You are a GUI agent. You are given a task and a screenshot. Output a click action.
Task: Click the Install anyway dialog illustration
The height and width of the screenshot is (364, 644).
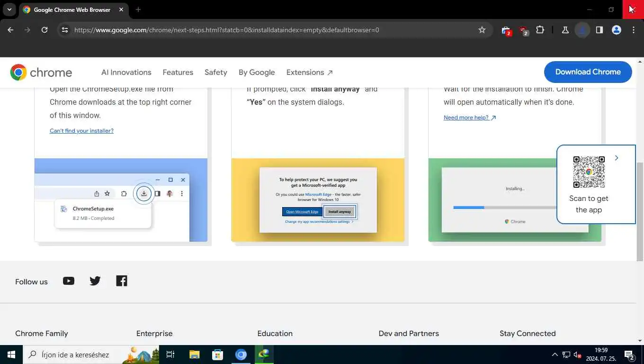[x=318, y=200]
